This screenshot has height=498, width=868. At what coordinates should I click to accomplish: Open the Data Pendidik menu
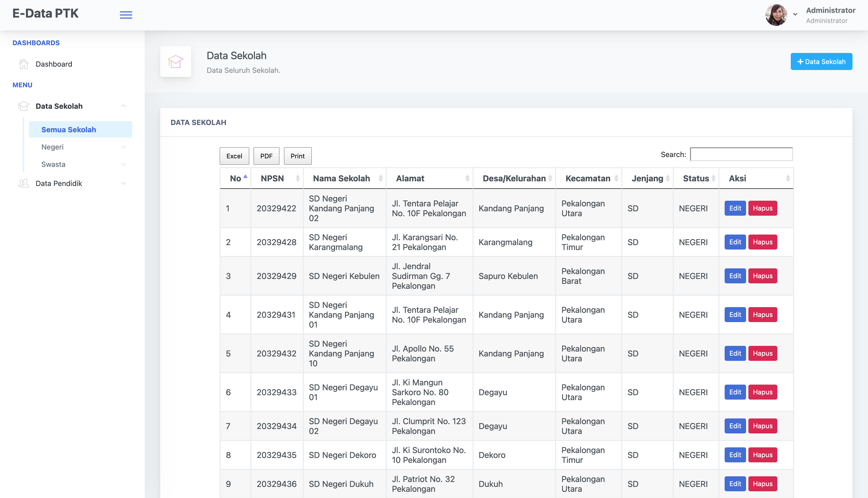tap(59, 183)
